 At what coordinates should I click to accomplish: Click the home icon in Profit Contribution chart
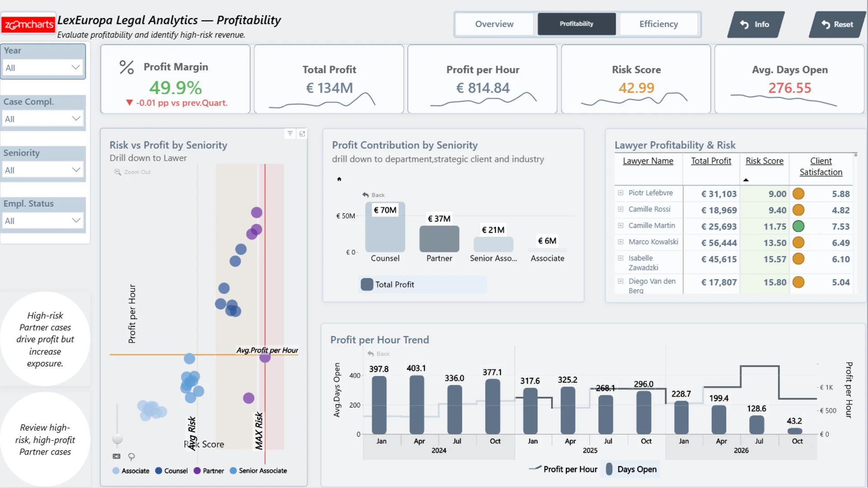(339, 179)
